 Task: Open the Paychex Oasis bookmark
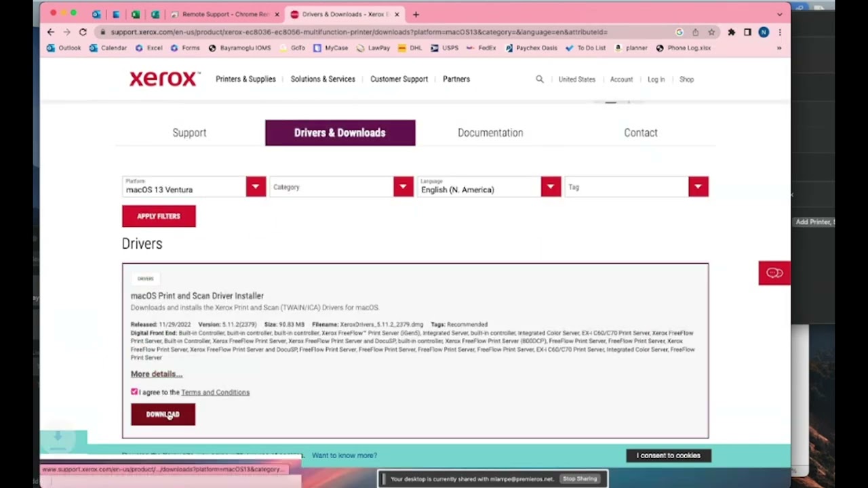point(532,48)
